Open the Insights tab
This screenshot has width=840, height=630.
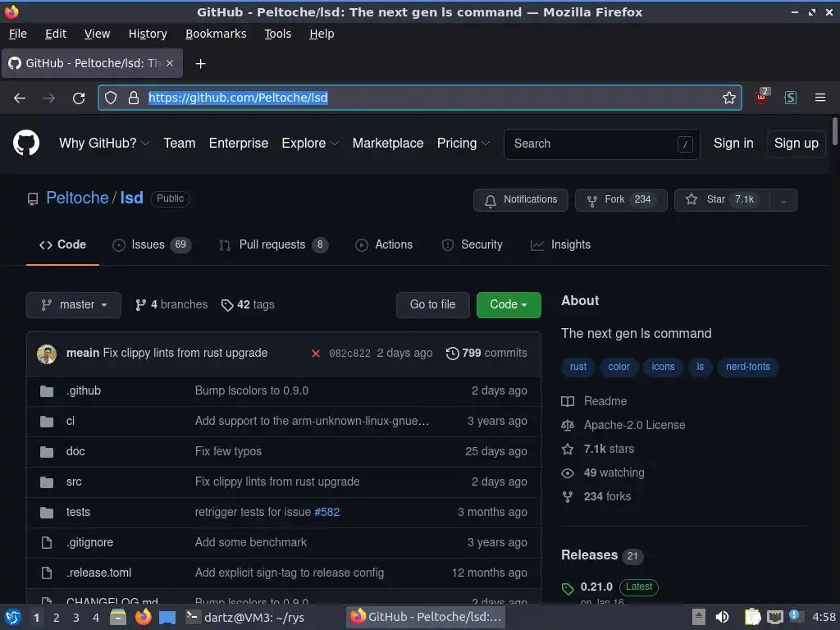pos(560,244)
